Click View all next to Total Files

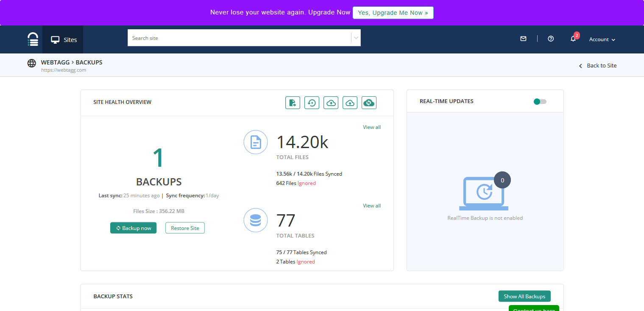pos(371,127)
